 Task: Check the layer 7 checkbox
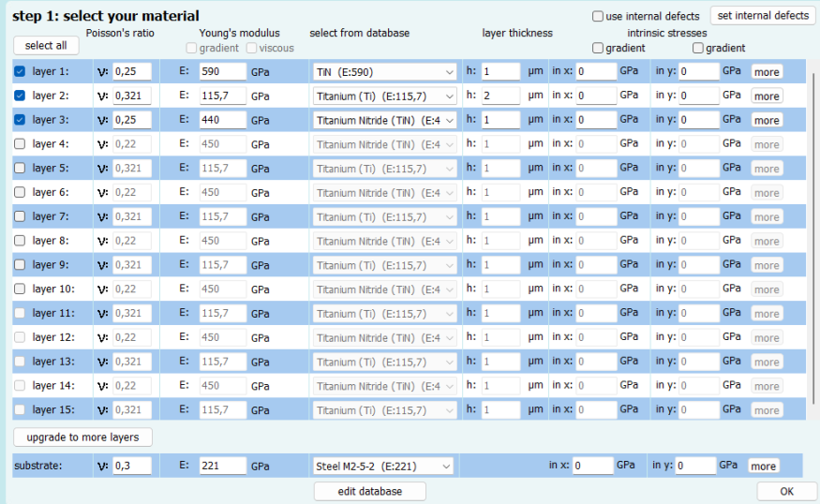click(21, 216)
